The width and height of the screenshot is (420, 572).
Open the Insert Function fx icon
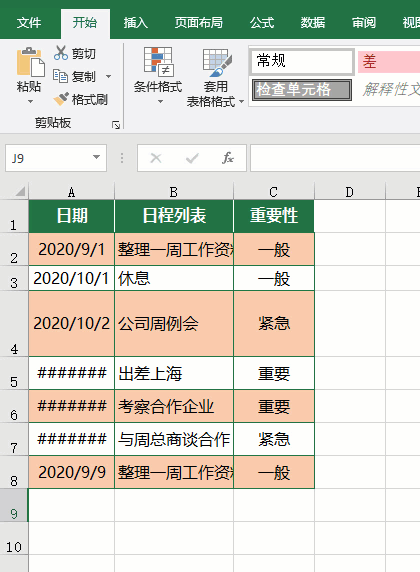point(228,158)
